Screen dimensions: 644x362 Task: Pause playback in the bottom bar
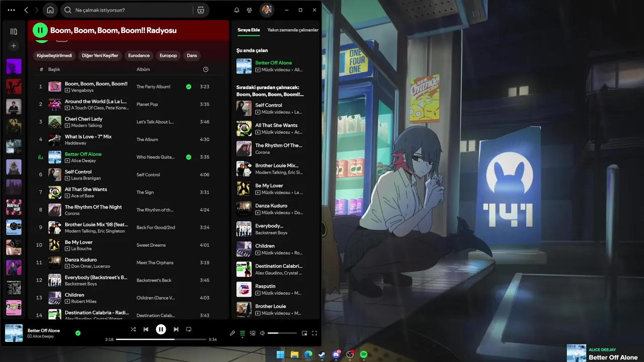pyautogui.click(x=161, y=329)
